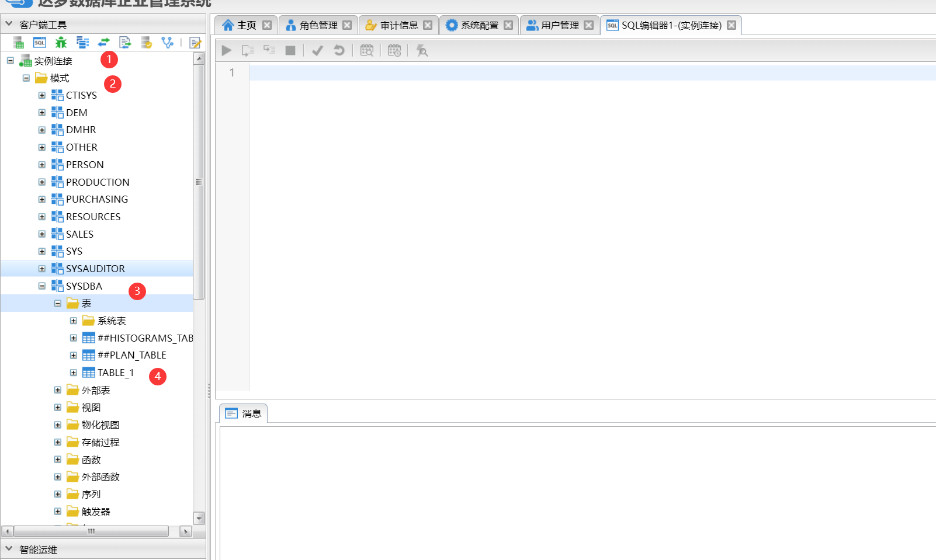This screenshot has height=560, width=936.
Task: Click the tree scrollbar down arrow
Action: 199,518
